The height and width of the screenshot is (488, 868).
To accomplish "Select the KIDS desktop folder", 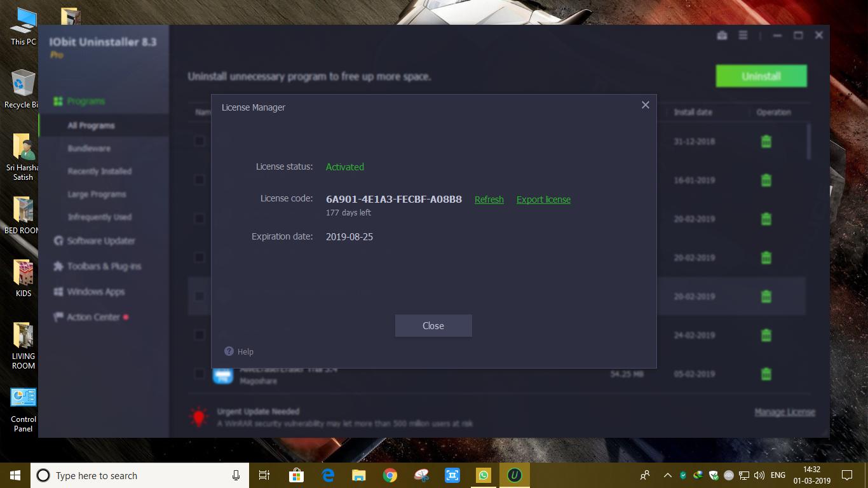I will click(x=24, y=278).
